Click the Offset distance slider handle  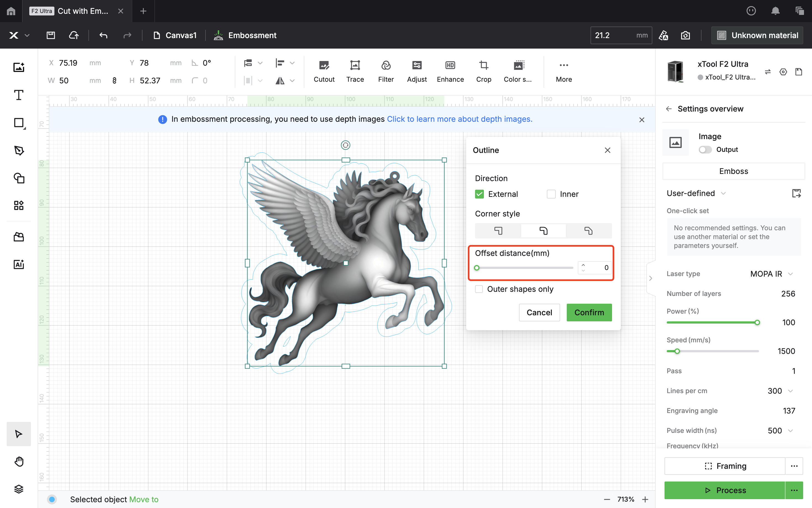coord(477,268)
